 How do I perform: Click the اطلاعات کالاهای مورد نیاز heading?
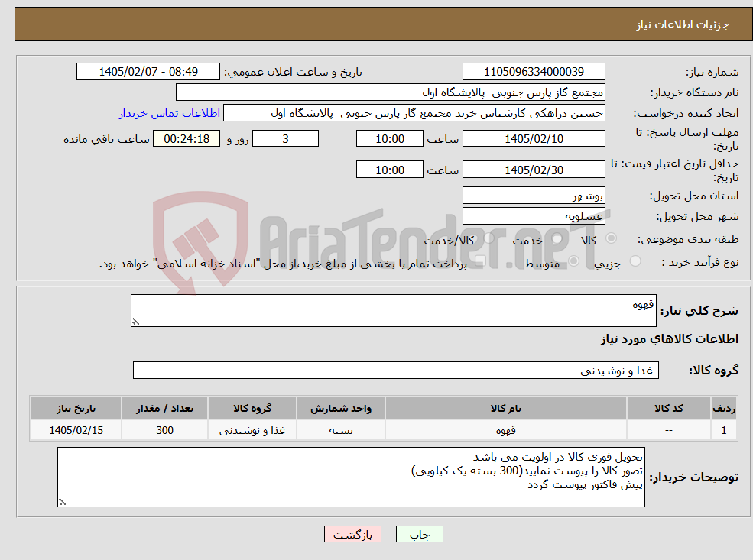click(670, 338)
